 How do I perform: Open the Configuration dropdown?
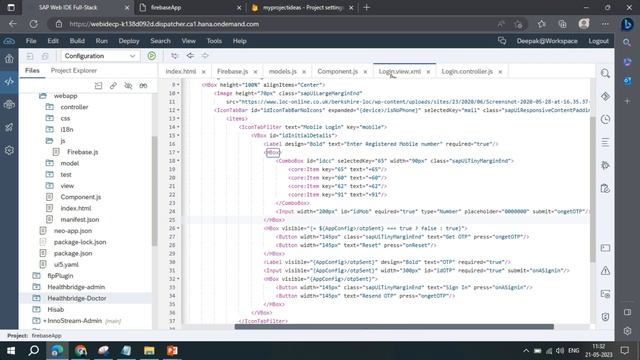[100, 56]
